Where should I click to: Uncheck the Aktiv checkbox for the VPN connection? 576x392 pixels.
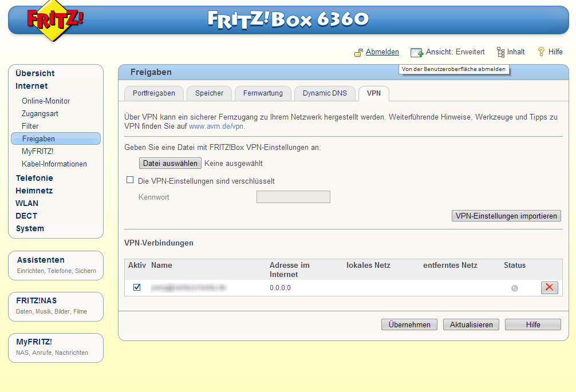click(137, 287)
